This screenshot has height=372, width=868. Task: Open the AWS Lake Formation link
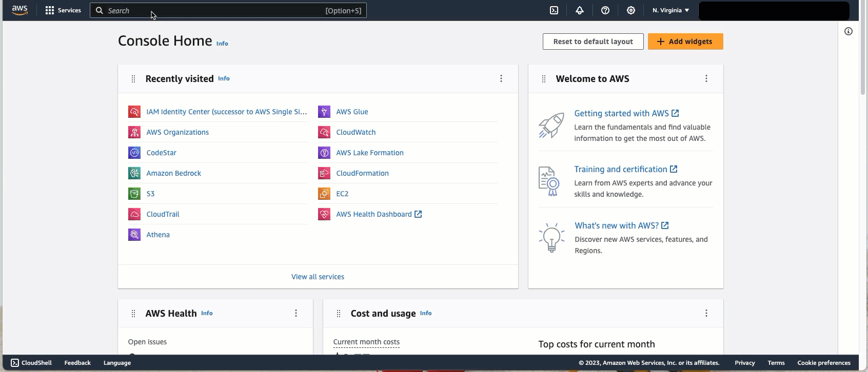370,153
